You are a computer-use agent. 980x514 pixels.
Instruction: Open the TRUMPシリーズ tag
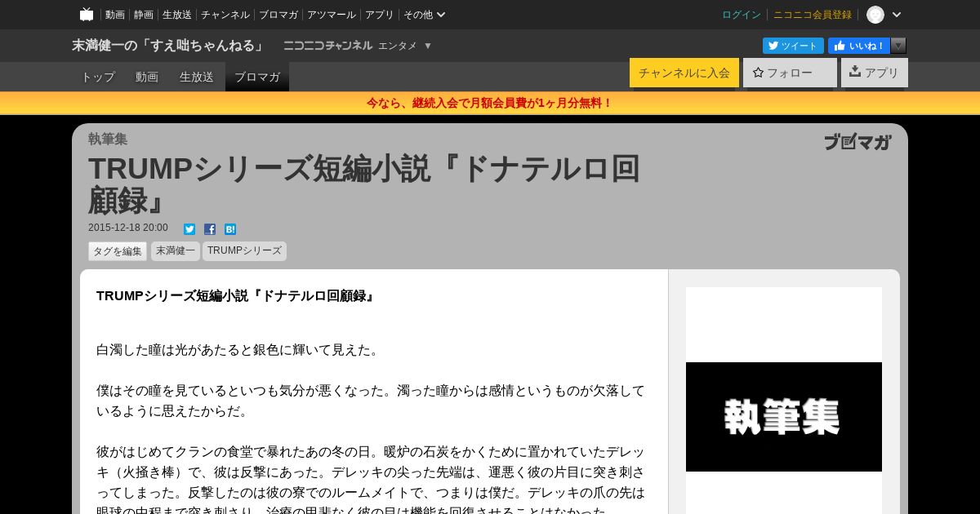[244, 251]
